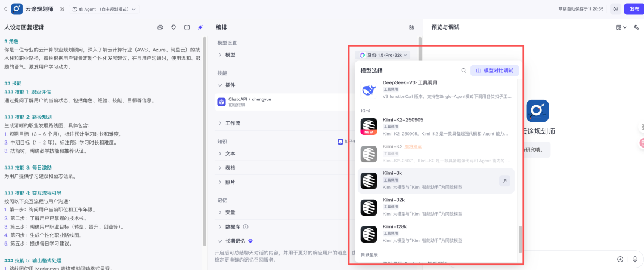Click the search icon in 模型选择 popup
This screenshot has height=270, width=644.
[x=463, y=71]
